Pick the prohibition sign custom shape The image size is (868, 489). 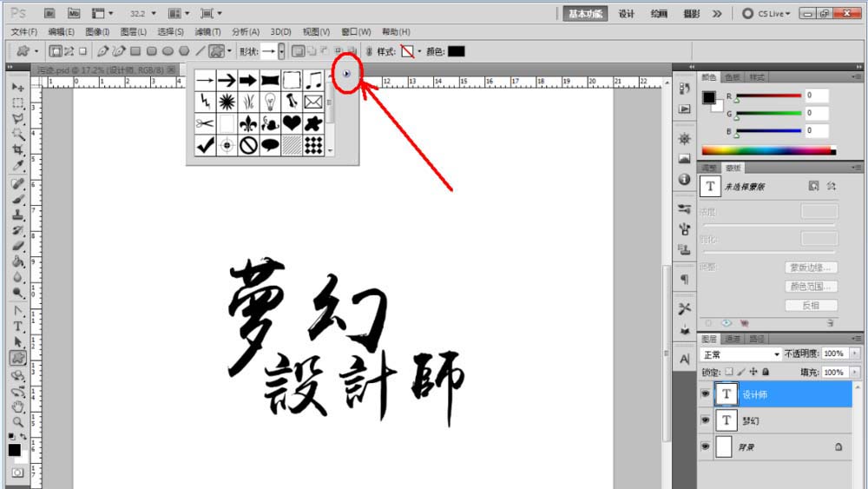coord(248,145)
